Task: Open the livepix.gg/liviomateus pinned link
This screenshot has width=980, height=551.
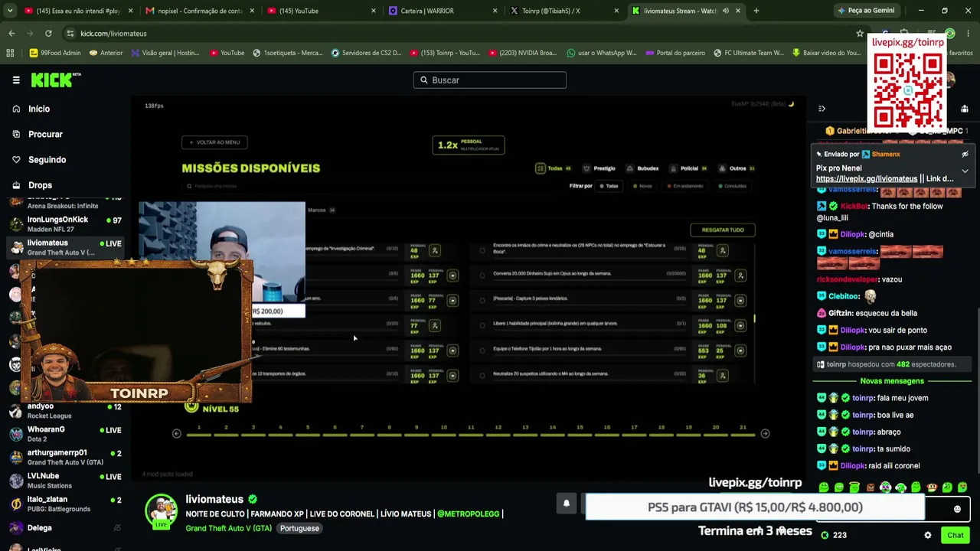Action: (x=867, y=179)
